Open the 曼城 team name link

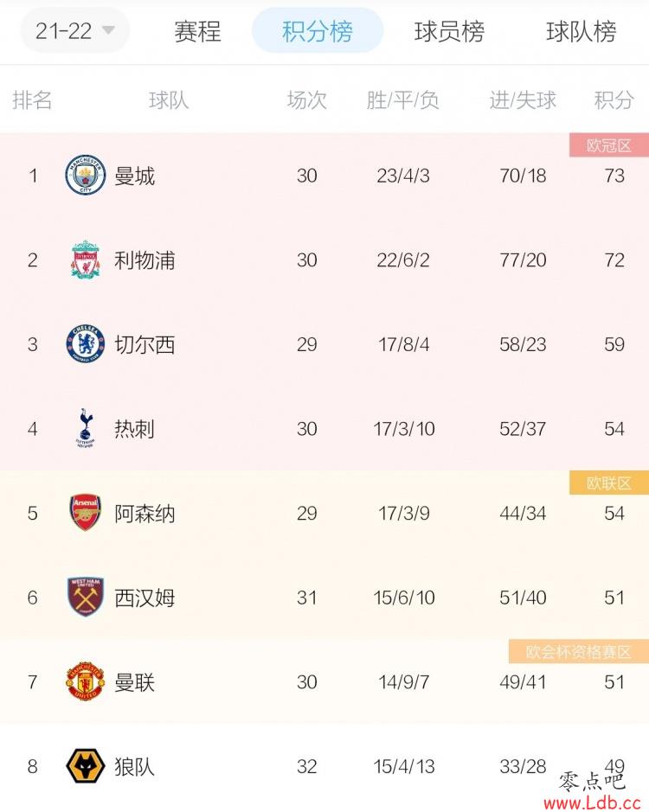135,176
